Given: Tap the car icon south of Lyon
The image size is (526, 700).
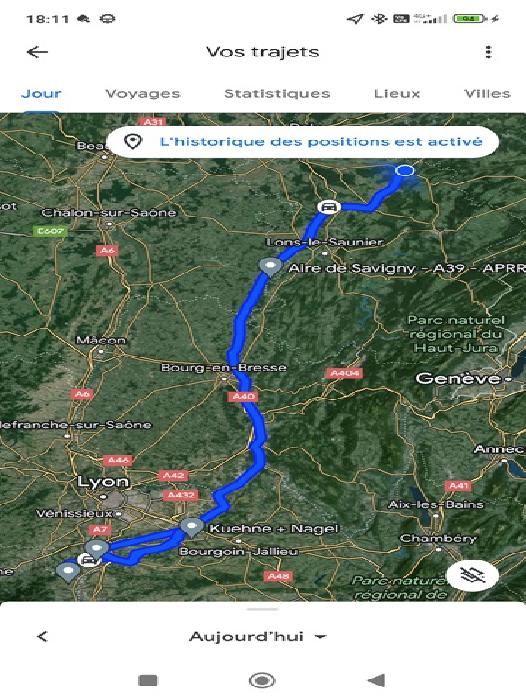Looking at the screenshot, I should point(88,560).
